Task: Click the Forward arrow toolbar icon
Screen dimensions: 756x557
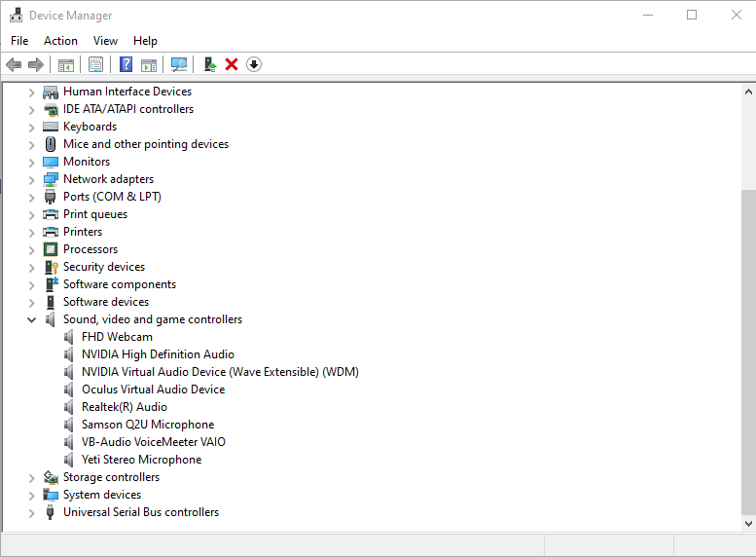Action: (x=36, y=64)
